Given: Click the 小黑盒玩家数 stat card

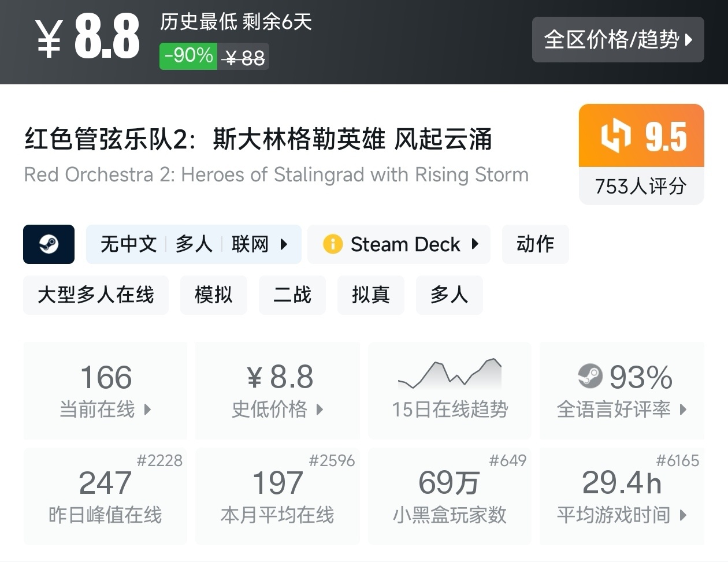Looking at the screenshot, I should click(450, 496).
